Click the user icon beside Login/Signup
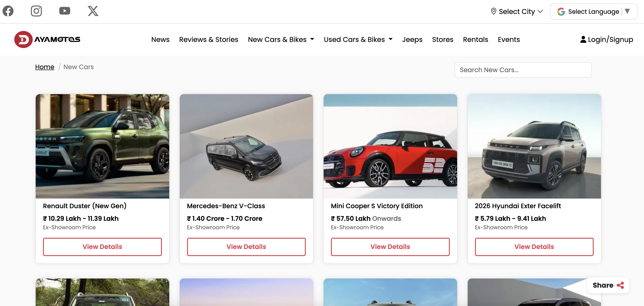The height and width of the screenshot is (306, 644). point(583,39)
